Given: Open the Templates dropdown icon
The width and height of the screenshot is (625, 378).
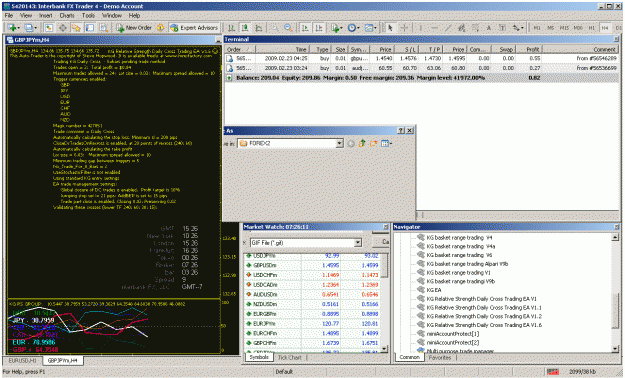Looking at the screenshot, I should [x=371, y=28].
